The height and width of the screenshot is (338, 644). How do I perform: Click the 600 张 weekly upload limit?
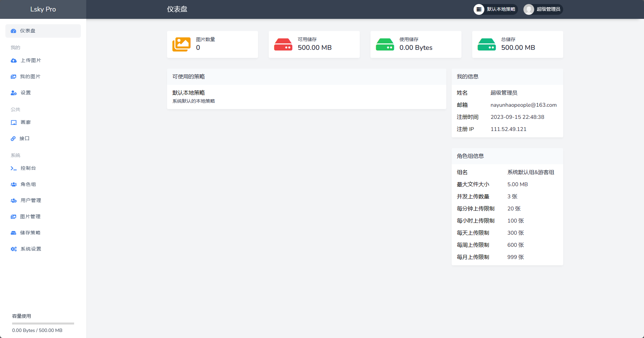pos(516,245)
